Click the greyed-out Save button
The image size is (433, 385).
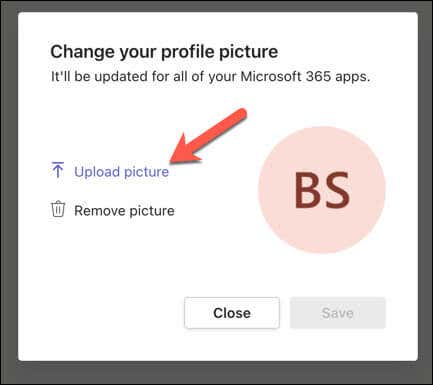coord(338,313)
